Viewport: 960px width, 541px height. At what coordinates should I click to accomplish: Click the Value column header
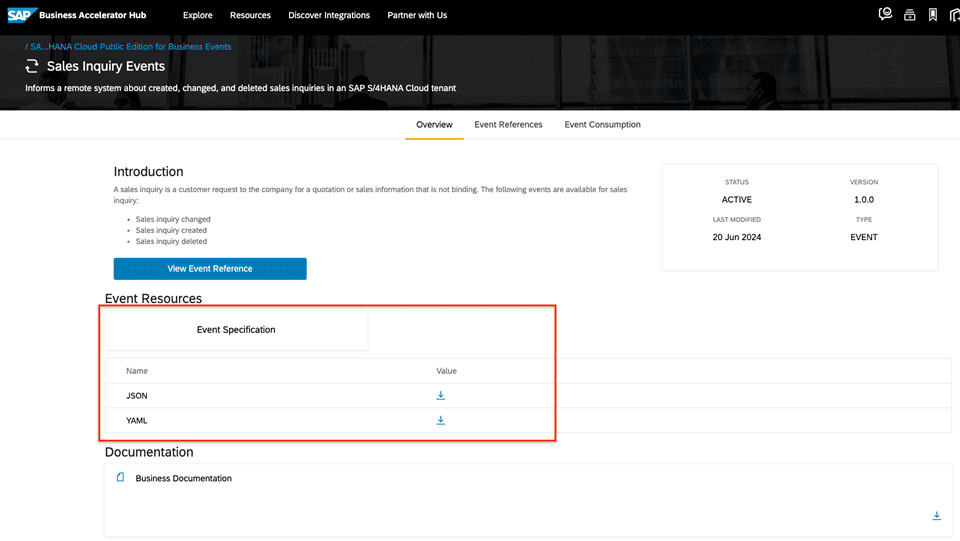tap(446, 371)
